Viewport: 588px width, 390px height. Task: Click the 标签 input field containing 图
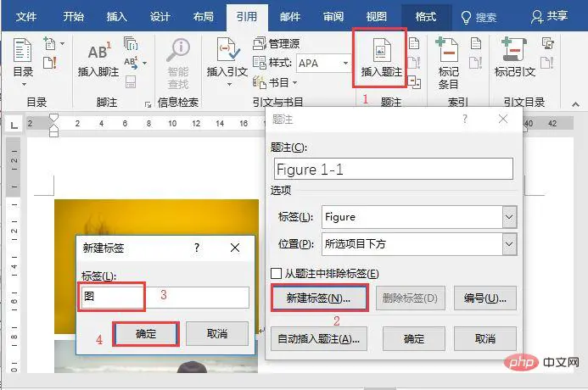coord(165,297)
